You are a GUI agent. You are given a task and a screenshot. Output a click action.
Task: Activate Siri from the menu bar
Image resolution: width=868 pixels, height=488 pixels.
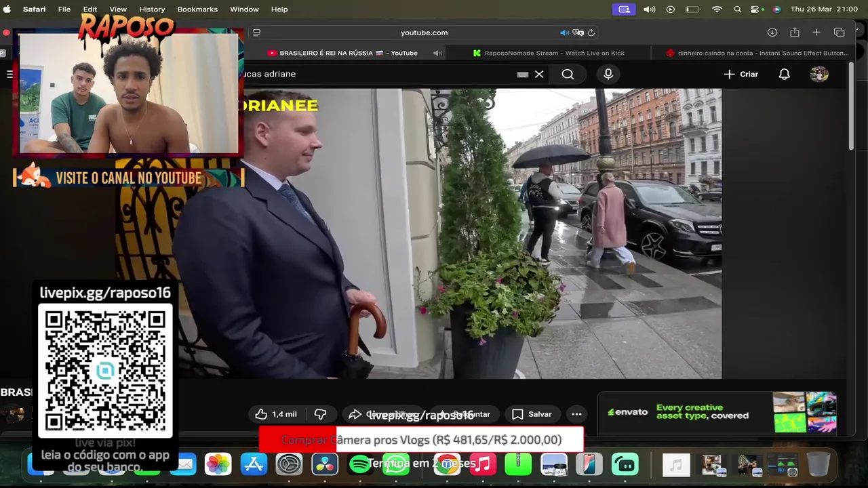pos(776,9)
